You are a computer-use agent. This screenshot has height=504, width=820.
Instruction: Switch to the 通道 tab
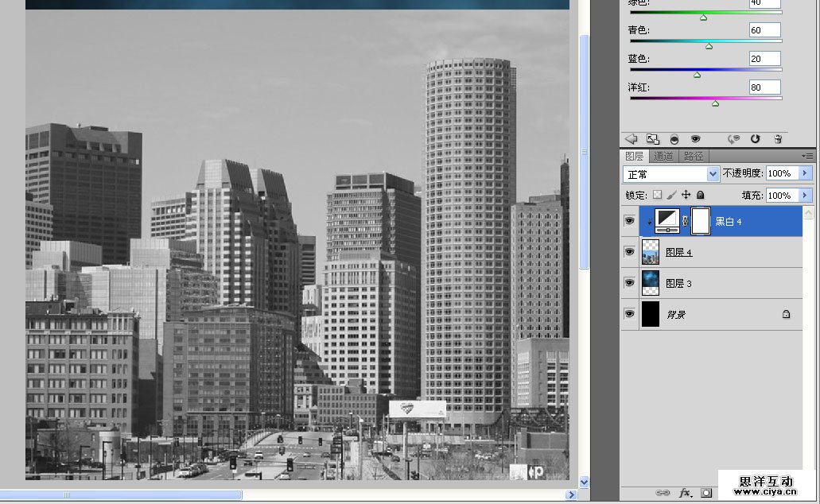click(663, 157)
